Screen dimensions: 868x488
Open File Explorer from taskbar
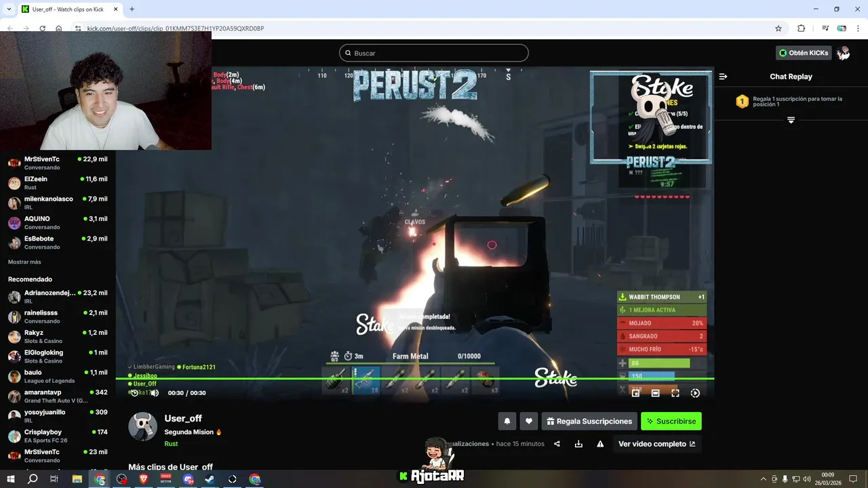pyautogui.click(x=77, y=479)
